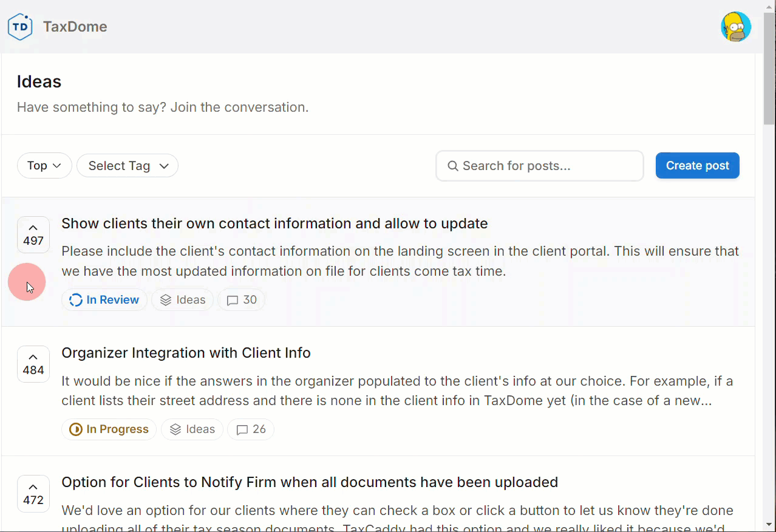Open the Homer Simpson profile avatar
This screenshot has height=532, width=776.
[735, 27]
